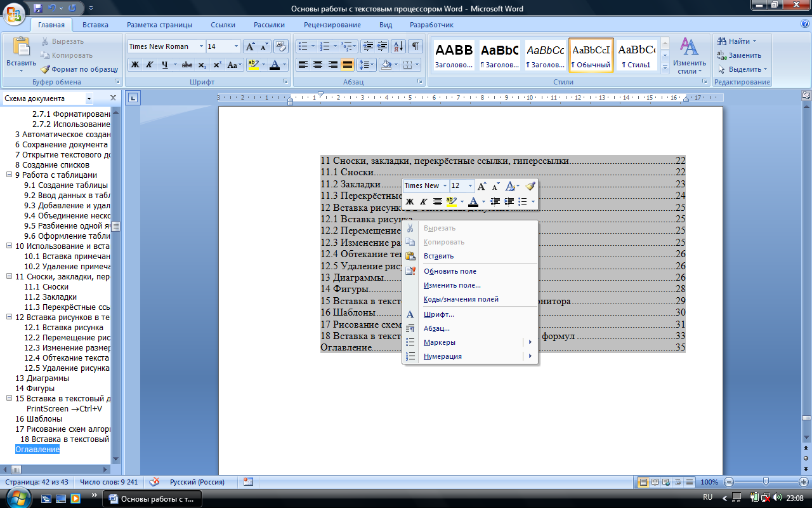Viewport: 812px width, 508px height.
Task: Toggle Italic (К) in ribbon
Action: point(150,65)
